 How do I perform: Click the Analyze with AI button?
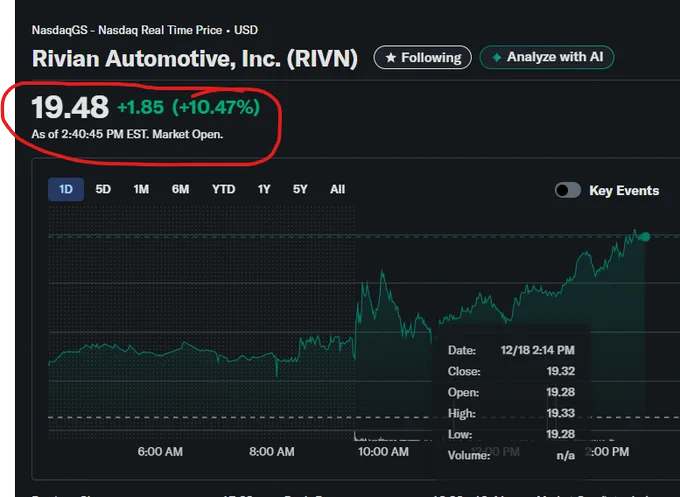point(547,57)
